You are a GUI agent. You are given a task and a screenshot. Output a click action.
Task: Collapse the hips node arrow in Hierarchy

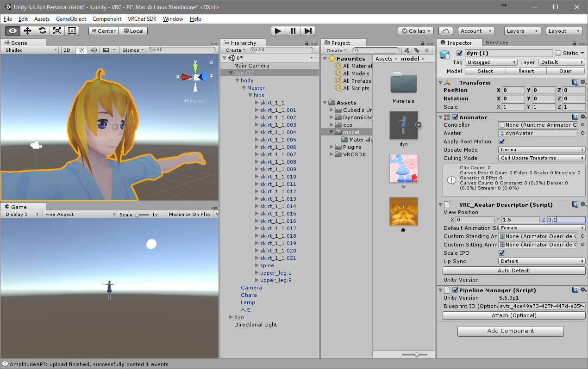pyautogui.click(x=250, y=95)
